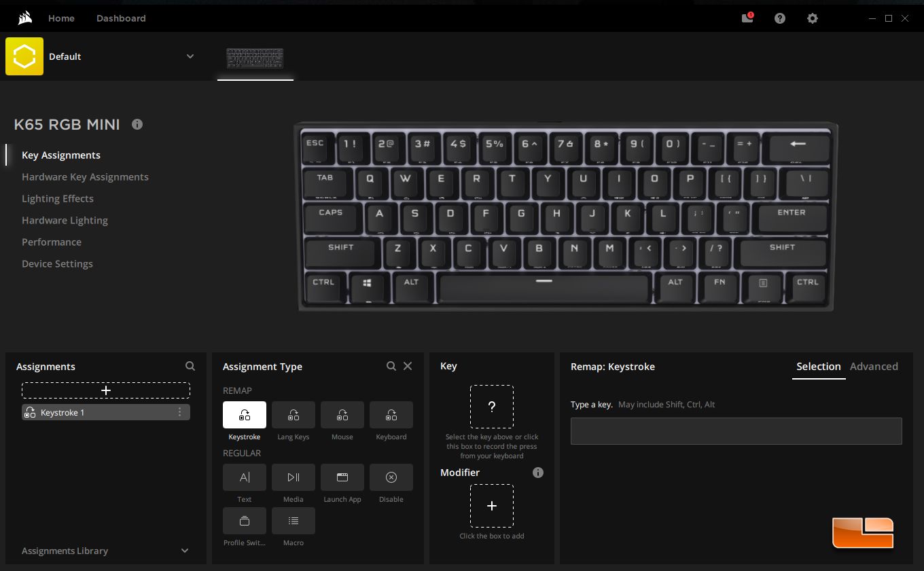Switch to the Selection tab
This screenshot has width=924, height=571.
click(819, 367)
